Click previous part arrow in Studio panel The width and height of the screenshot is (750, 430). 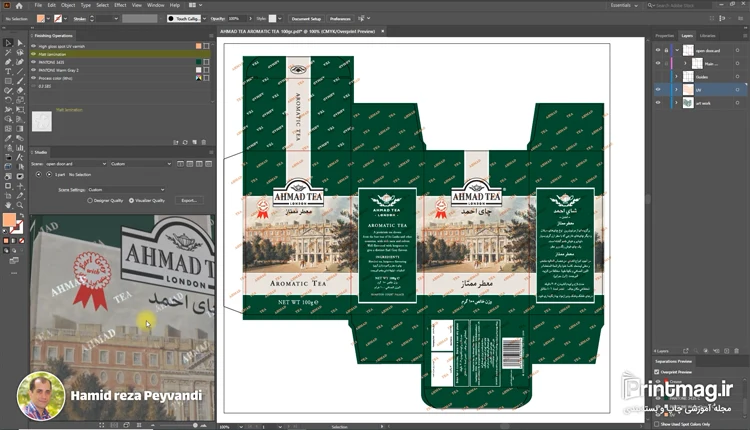pos(39,175)
